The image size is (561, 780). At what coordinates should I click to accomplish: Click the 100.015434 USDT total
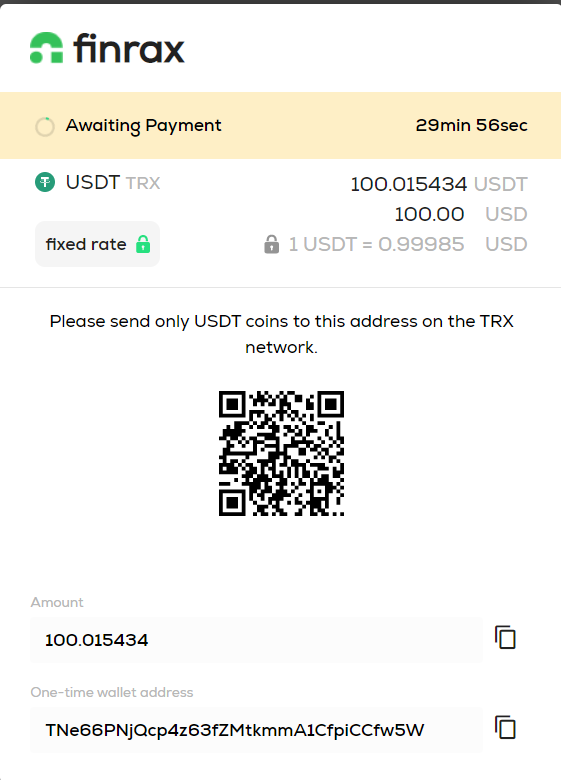point(439,184)
